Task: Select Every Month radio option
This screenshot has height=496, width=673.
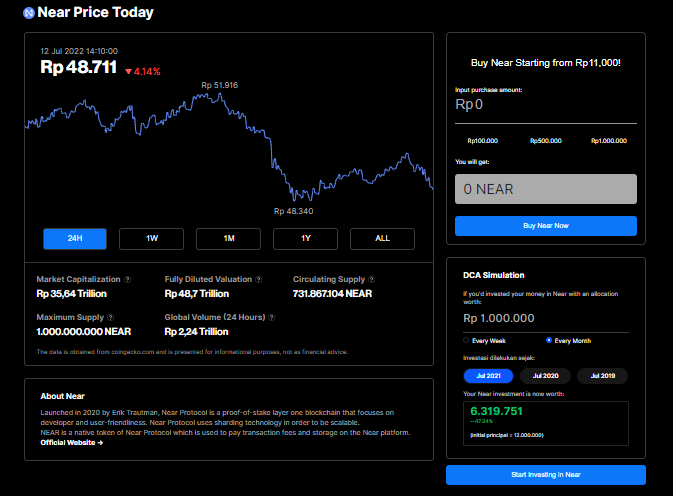Action: tap(549, 340)
